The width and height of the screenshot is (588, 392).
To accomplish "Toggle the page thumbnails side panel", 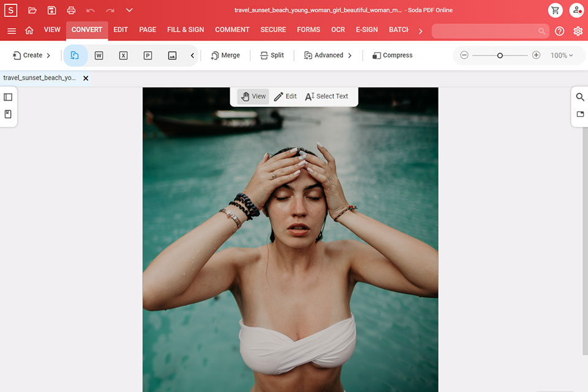I will pyautogui.click(x=8, y=97).
